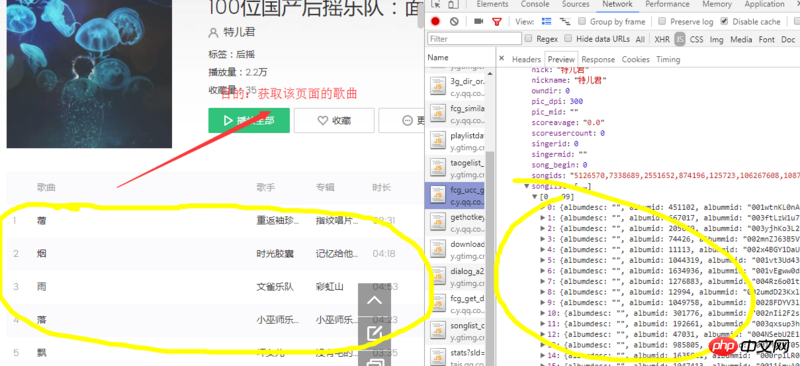The width and height of the screenshot is (800, 366).
Task: Enable Regex filter checkbox
Action: click(x=529, y=39)
